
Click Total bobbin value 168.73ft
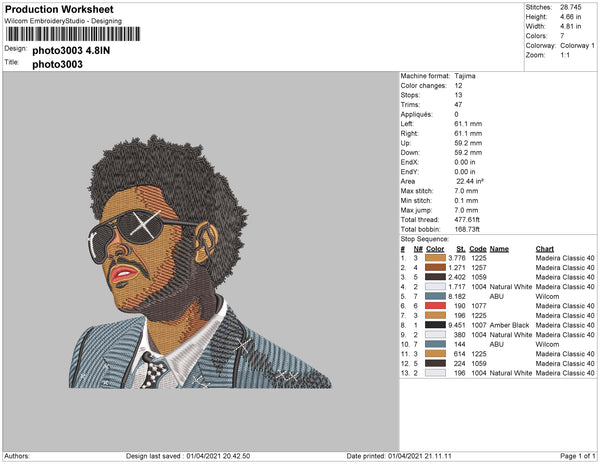click(467, 229)
